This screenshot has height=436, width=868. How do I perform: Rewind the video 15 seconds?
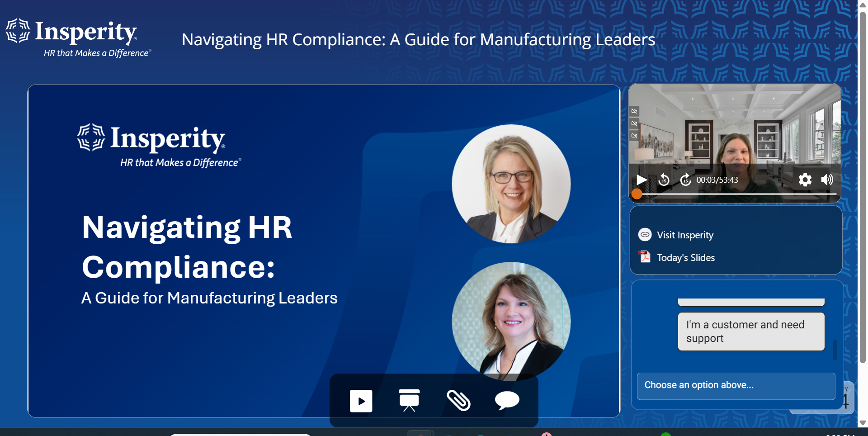[664, 180]
